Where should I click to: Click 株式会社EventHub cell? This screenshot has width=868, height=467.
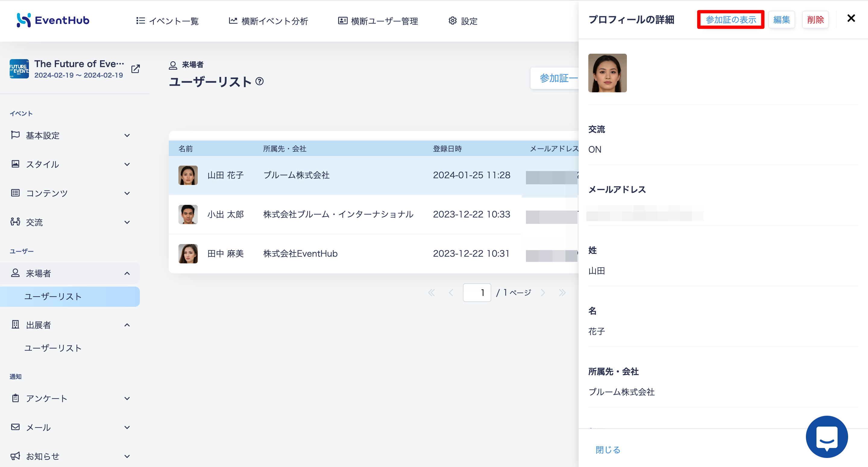click(300, 254)
